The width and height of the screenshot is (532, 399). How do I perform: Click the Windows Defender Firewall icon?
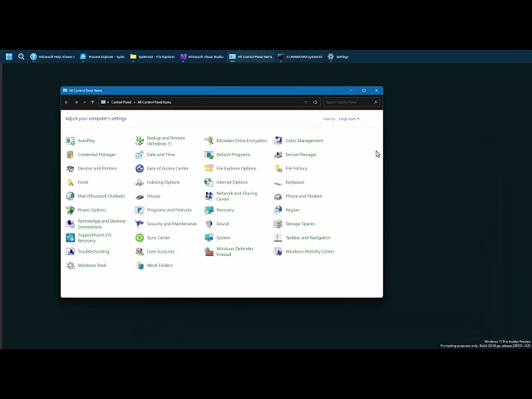click(x=209, y=252)
